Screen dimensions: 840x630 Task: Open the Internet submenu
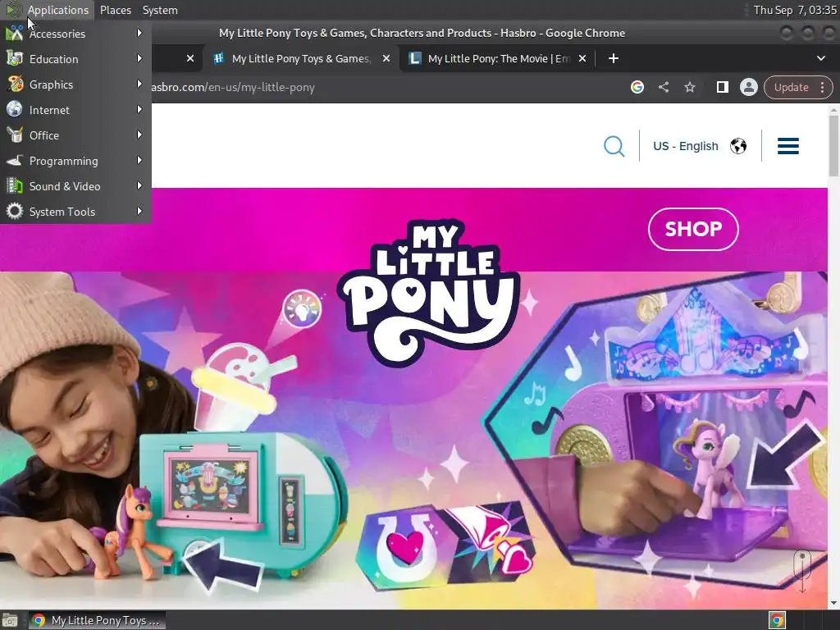(x=75, y=110)
